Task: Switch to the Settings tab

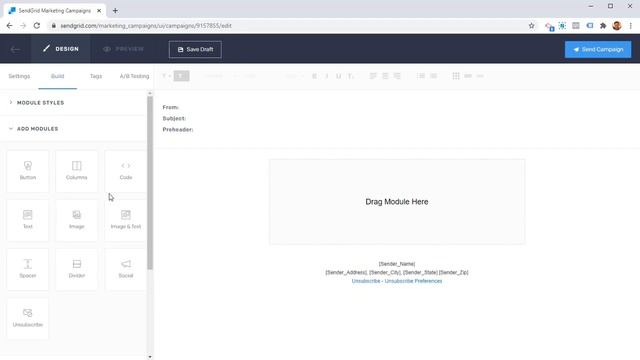Action: 19,76
